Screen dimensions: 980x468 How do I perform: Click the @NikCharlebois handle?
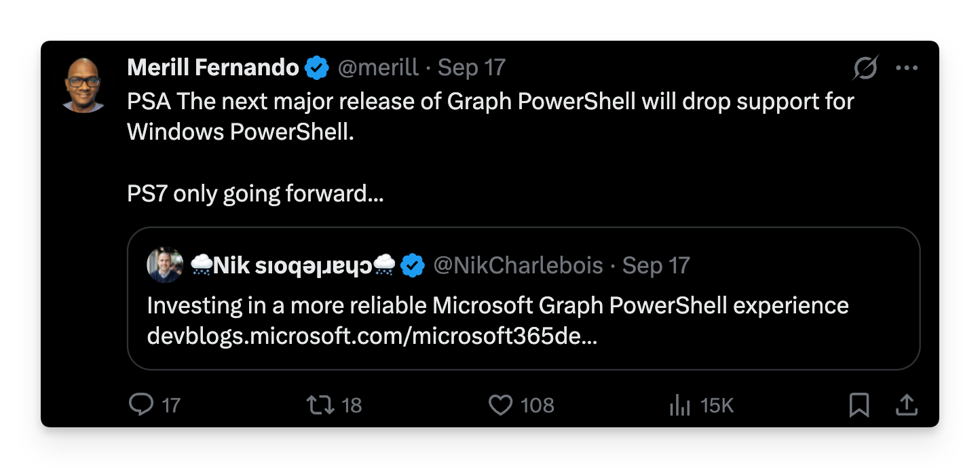tap(518, 265)
